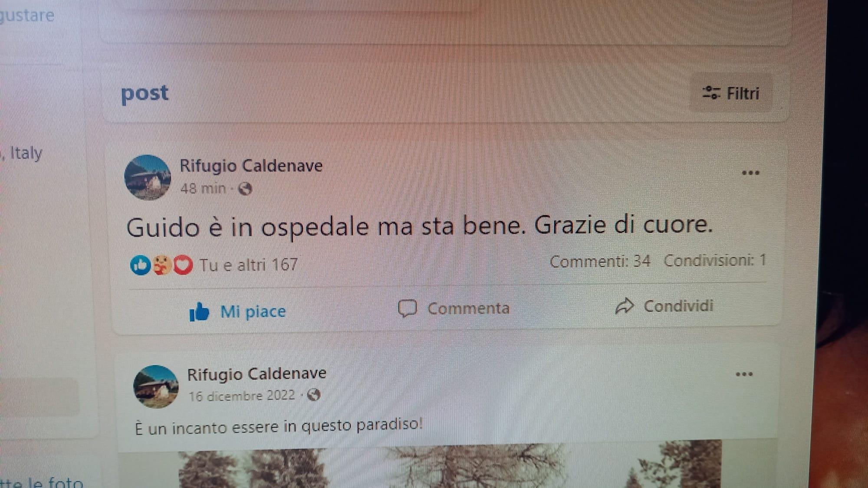
Task: Open the 16 dicembre 2022 date link
Action: (x=242, y=396)
